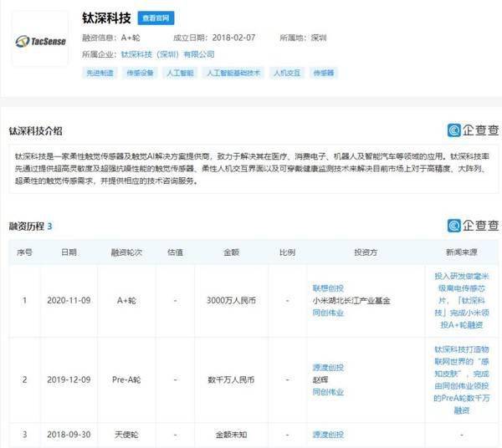
Task: Click 源渡创投 investor in the Pre-A轮 row
Action: pos(328,368)
